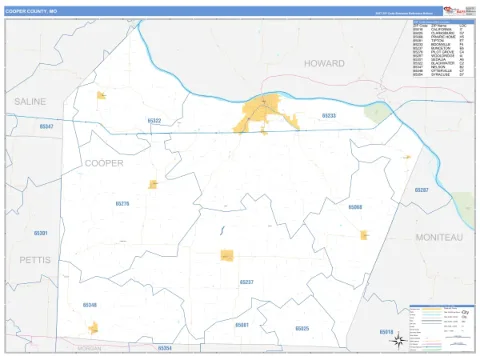Click ZIP code label 65276

point(122,204)
